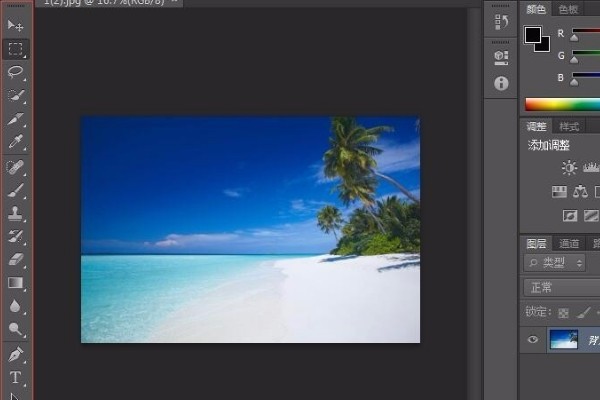
Task: Toggle lock image pixels brush icon
Action: click(583, 313)
